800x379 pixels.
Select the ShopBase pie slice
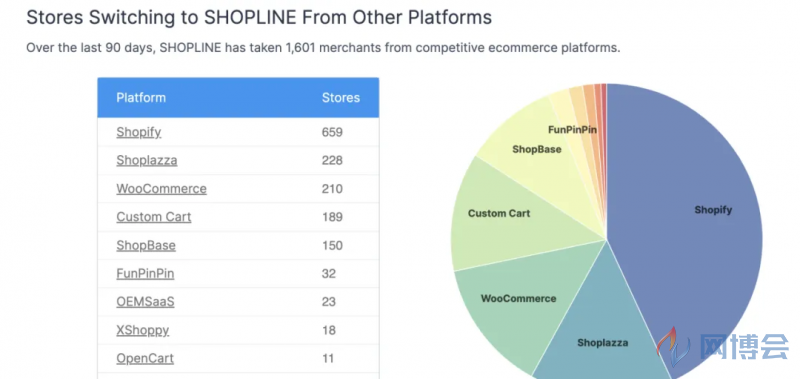(x=537, y=149)
